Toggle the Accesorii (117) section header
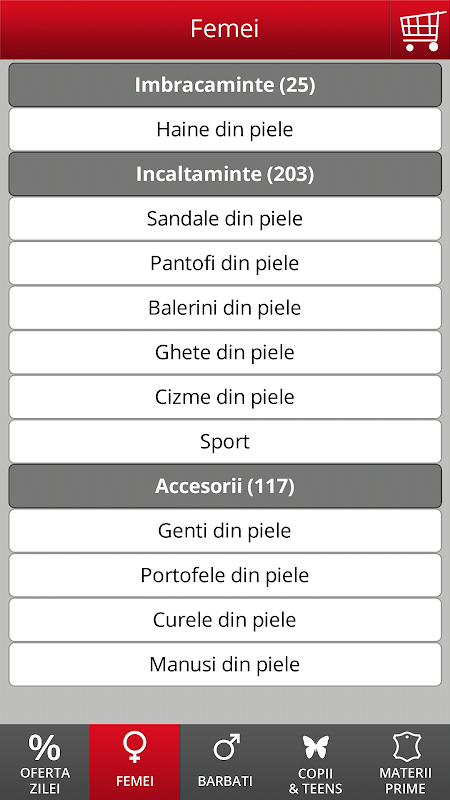Viewport: 450px width, 800px height. click(225, 486)
